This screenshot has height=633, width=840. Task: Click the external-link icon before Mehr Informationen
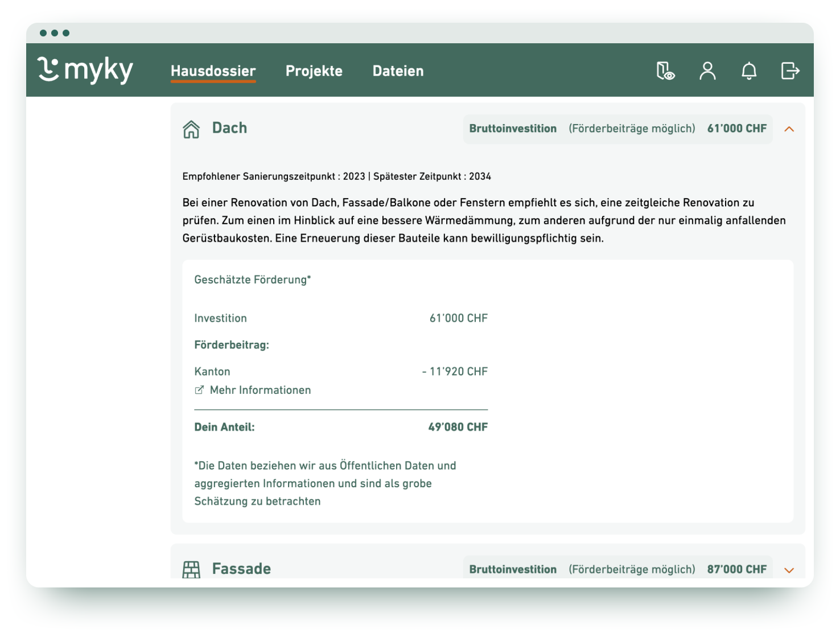[199, 390]
